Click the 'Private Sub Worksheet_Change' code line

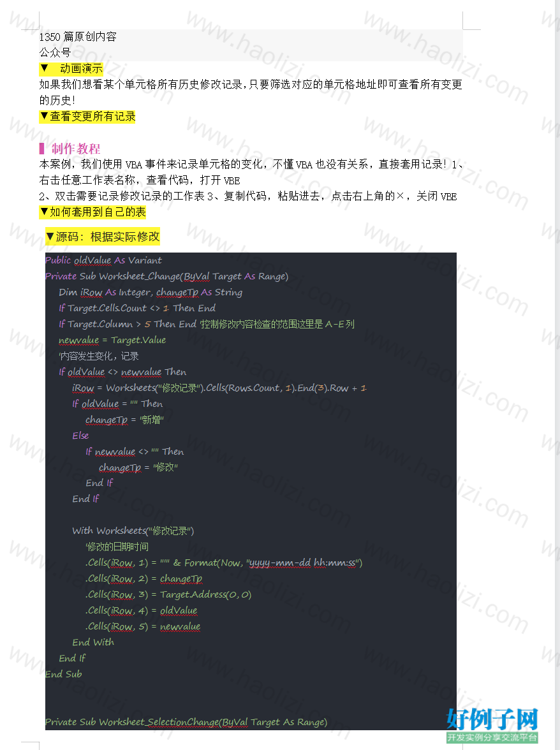[x=167, y=277]
